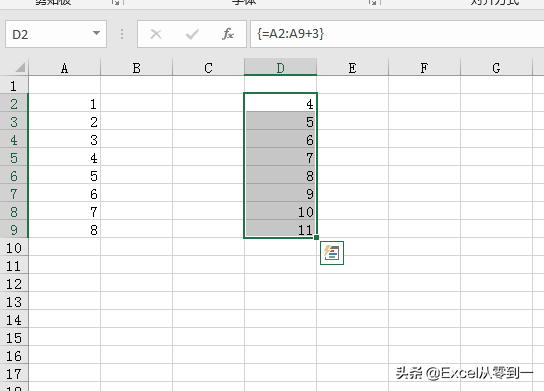544x391 pixels.
Task: Open the Quick Analysis button
Action: pyautogui.click(x=332, y=253)
